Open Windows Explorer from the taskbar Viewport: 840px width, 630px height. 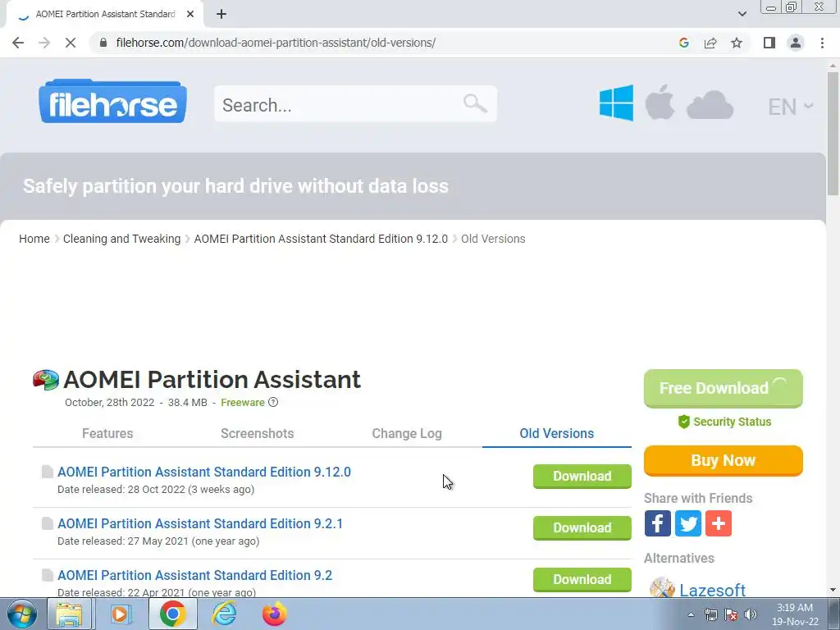69,614
